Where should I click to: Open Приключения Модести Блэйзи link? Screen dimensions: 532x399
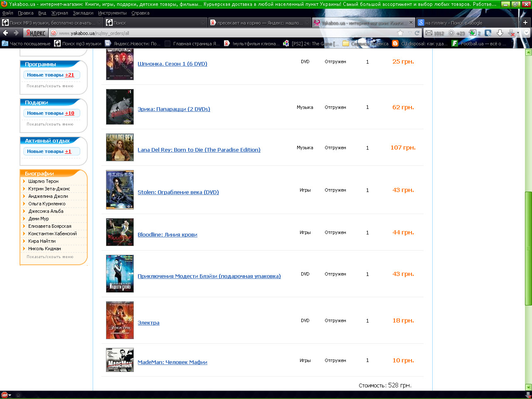pyautogui.click(x=209, y=276)
